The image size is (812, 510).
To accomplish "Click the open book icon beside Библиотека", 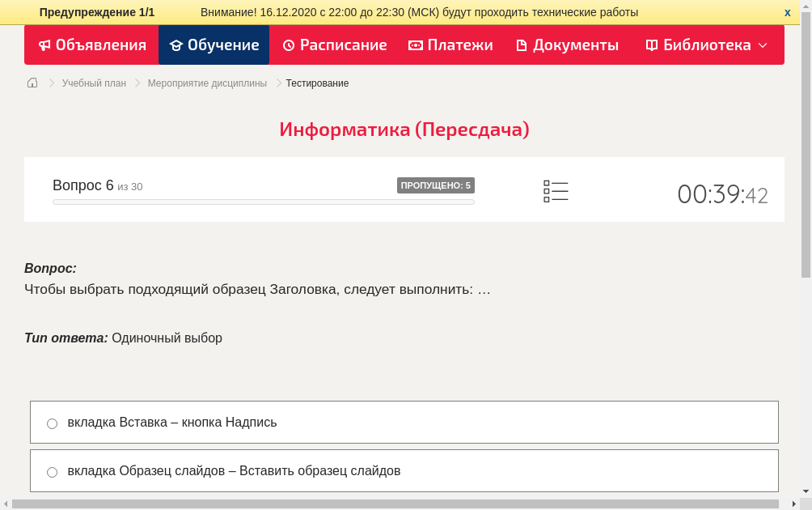I will point(652,45).
